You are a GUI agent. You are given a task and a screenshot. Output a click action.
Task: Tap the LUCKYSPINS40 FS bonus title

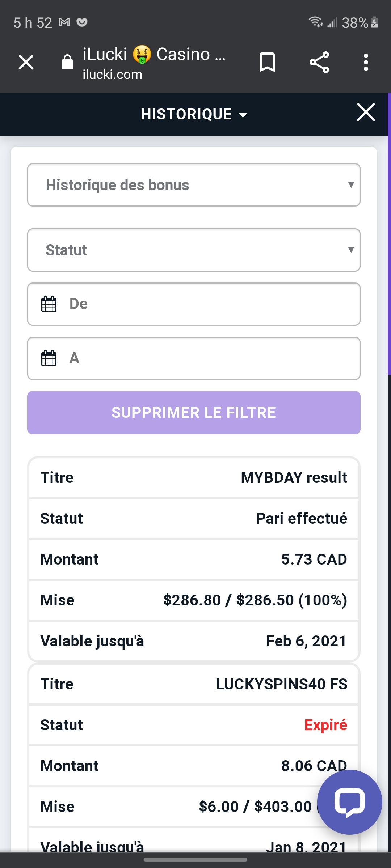point(281,684)
